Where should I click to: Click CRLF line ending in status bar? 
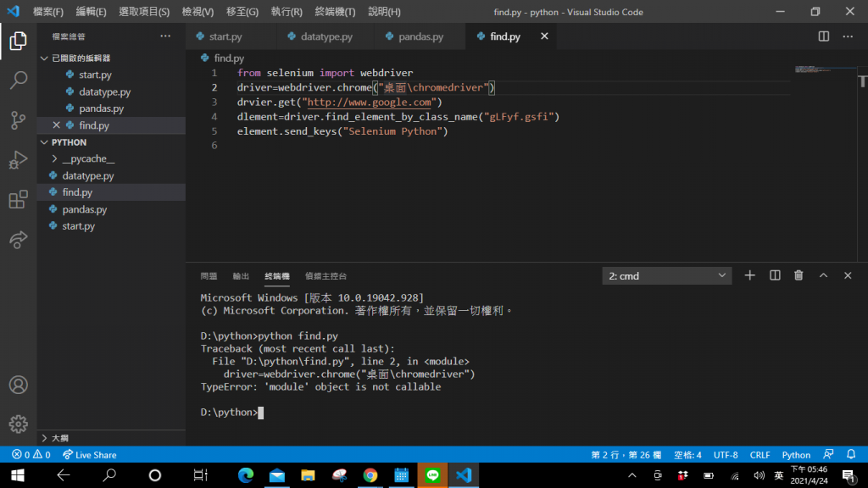(x=759, y=455)
